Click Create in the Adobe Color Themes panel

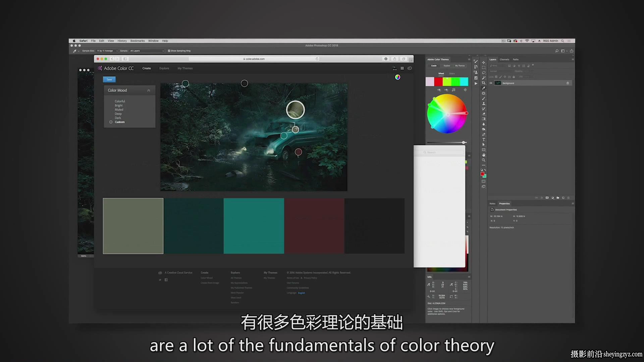tap(434, 66)
